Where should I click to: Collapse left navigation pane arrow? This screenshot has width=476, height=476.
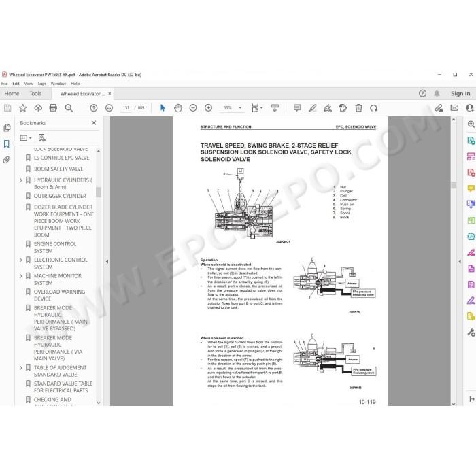pos(107,261)
